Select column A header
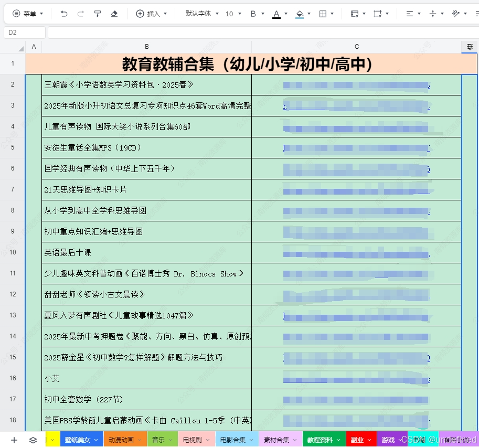 point(34,47)
